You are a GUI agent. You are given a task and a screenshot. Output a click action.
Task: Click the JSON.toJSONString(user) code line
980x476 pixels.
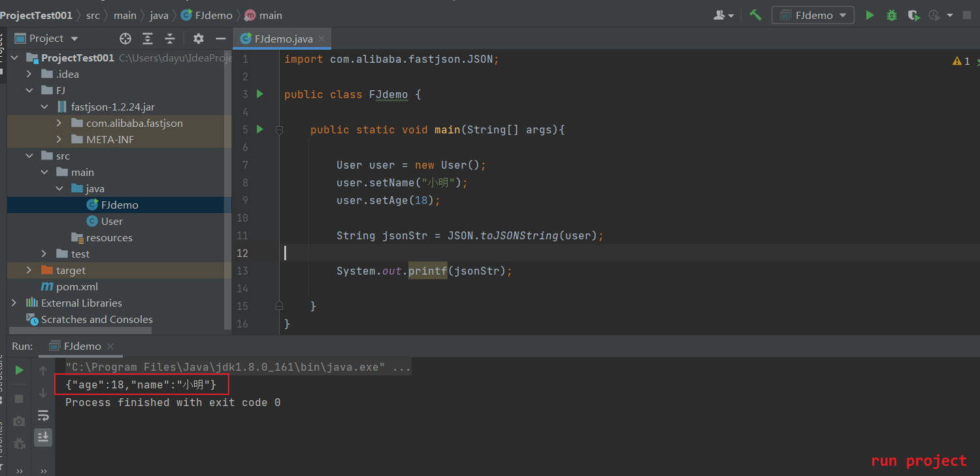pyautogui.click(x=470, y=235)
